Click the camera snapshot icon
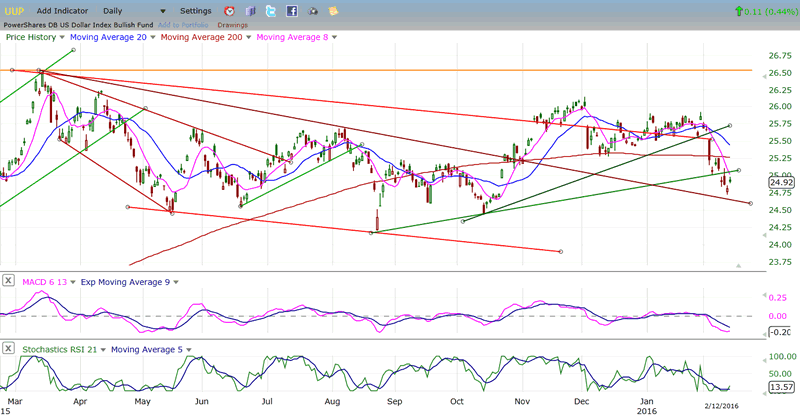Screen dimensions: 800x416 [313, 11]
